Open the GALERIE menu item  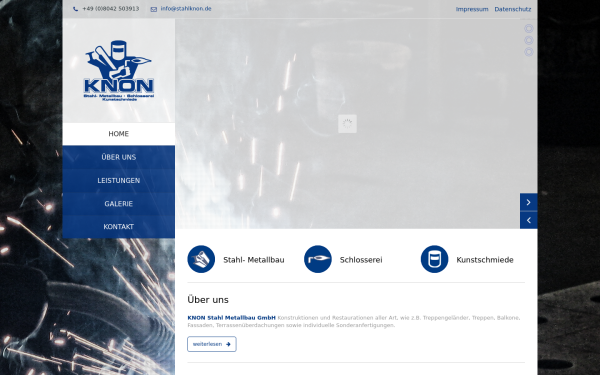coord(119,204)
